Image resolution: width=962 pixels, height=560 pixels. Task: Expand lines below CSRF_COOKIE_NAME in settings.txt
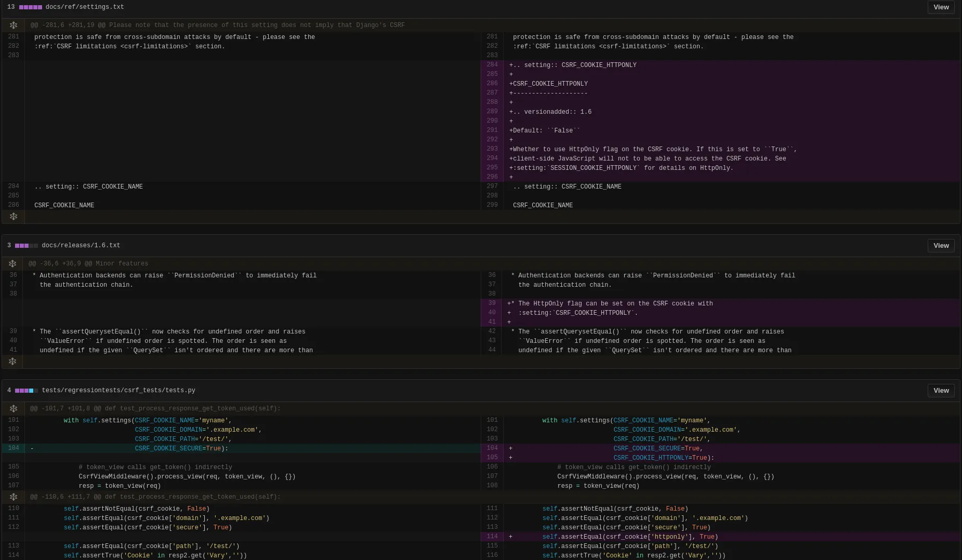pyautogui.click(x=14, y=216)
